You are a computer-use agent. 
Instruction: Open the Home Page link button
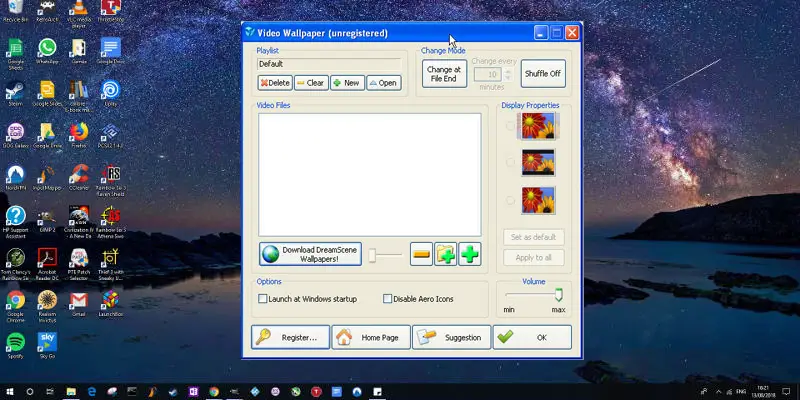click(371, 337)
